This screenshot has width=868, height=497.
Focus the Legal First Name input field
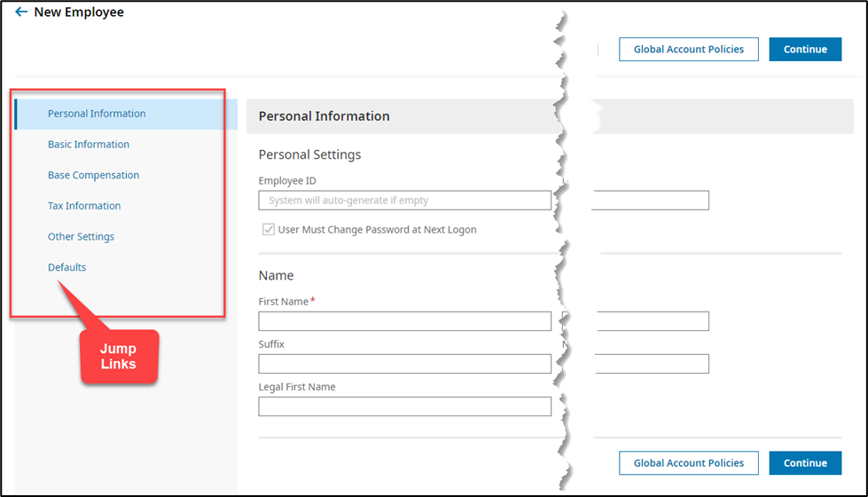tap(404, 406)
